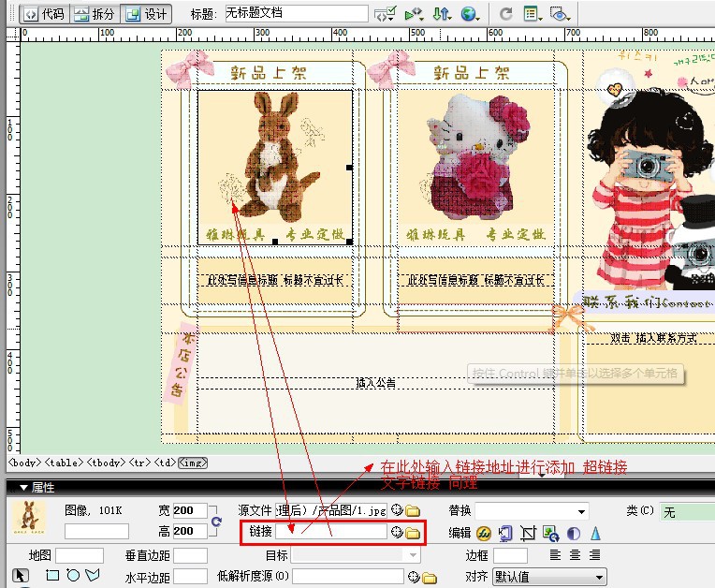The height and width of the screenshot is (588, 715).
Task: Click the Fireworks edit image icon
Action: [483, 533]
